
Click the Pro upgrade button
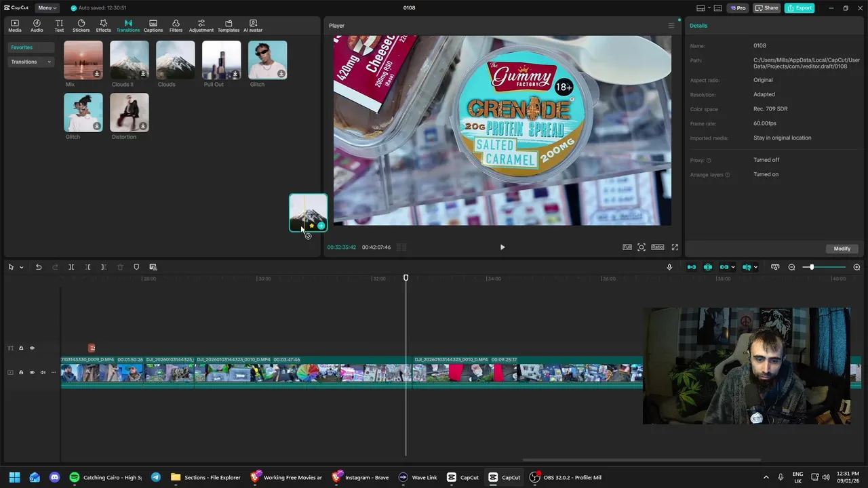click(737, 8)
